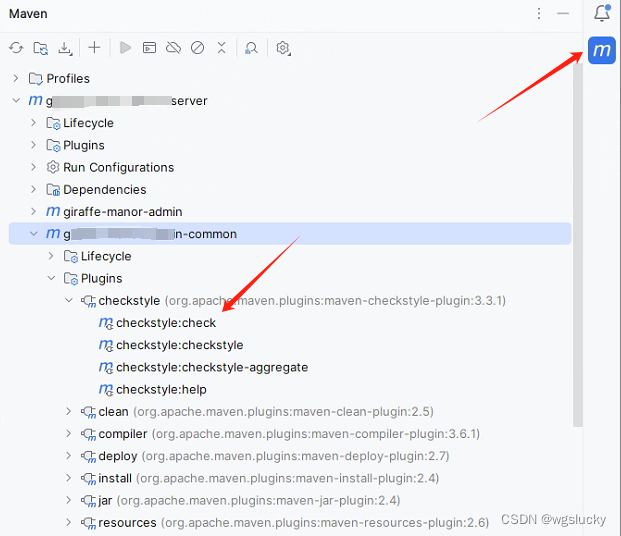Select the Run Configurations row

[290, 167]
